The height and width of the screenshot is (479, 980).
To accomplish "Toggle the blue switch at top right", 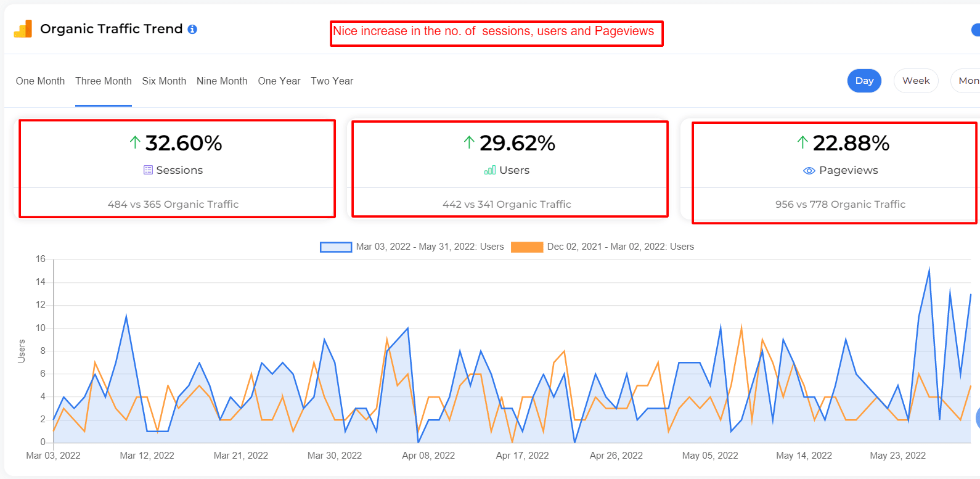I will (975, 30).
